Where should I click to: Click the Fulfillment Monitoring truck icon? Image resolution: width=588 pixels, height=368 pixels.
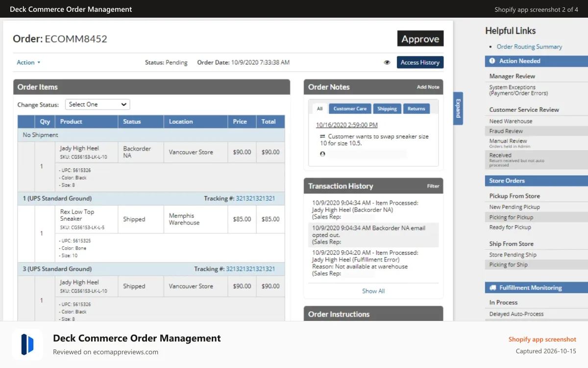(492, 288)
